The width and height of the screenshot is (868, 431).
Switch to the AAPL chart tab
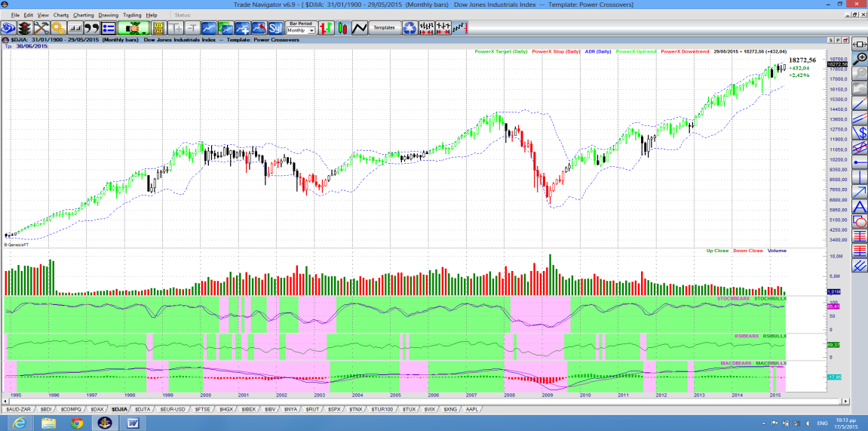(471, 409)
